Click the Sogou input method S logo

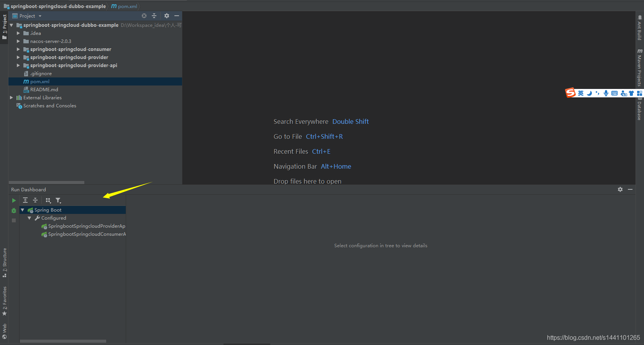pos(571,93)
